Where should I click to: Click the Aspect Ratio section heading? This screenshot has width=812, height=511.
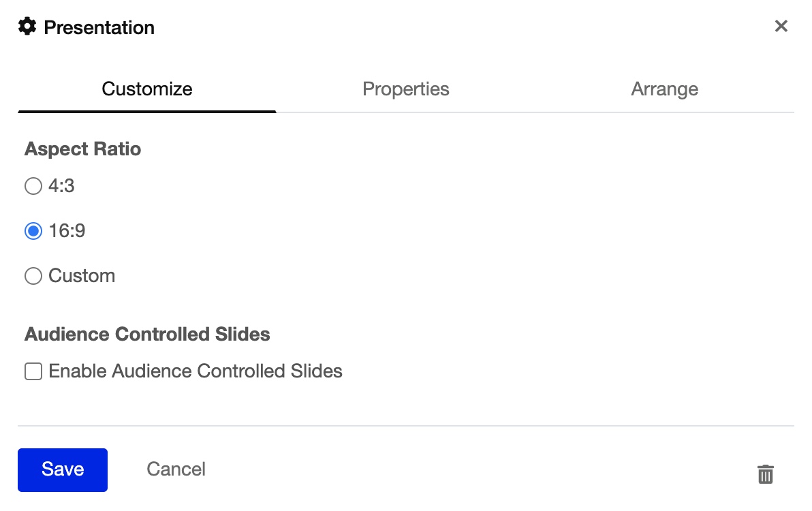83,149
